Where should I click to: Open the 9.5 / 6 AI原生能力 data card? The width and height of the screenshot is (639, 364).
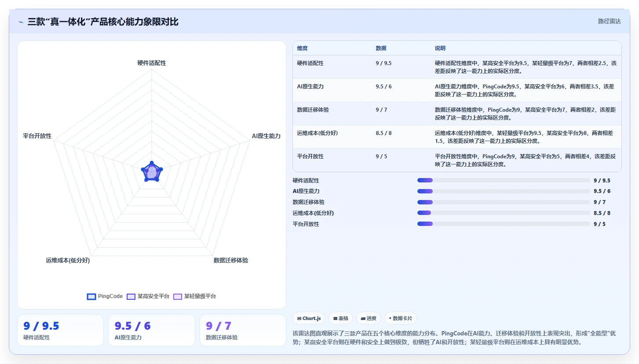152,330
